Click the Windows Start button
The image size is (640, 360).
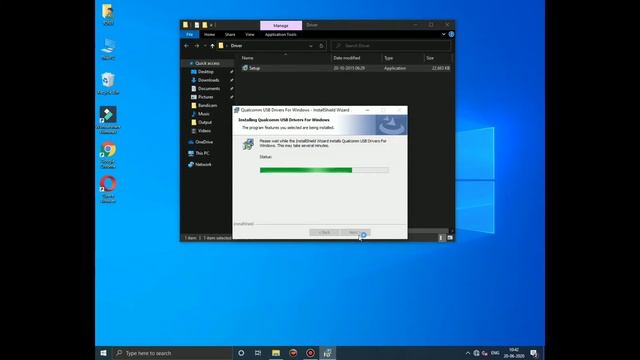click(x=103, y=353)
